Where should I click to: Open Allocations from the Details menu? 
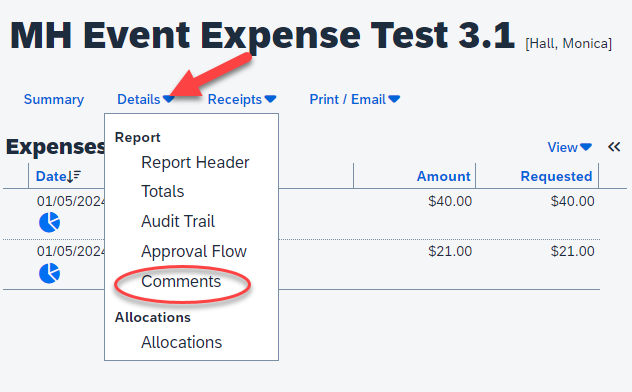[x=181, y=342]
